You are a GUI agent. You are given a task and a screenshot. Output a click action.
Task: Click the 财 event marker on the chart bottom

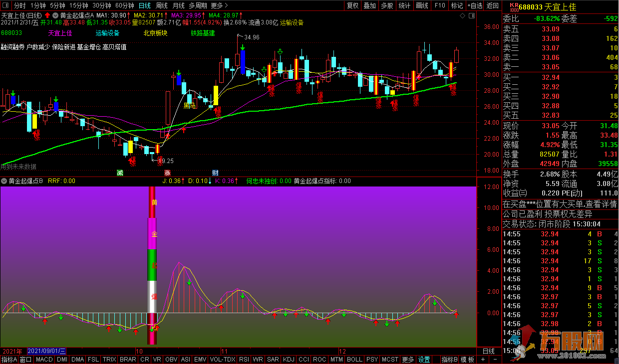tap(215, 173)
